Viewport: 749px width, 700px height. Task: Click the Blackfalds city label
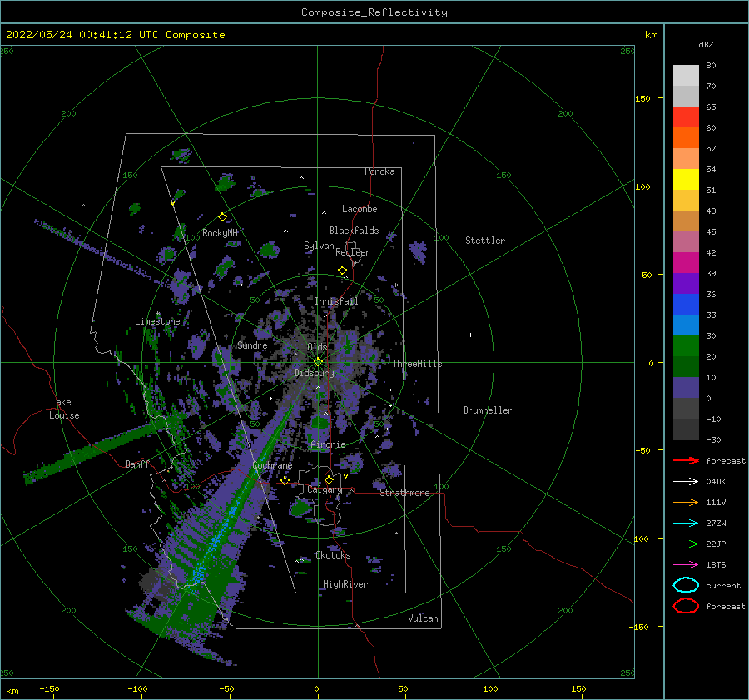pos(354,231)
